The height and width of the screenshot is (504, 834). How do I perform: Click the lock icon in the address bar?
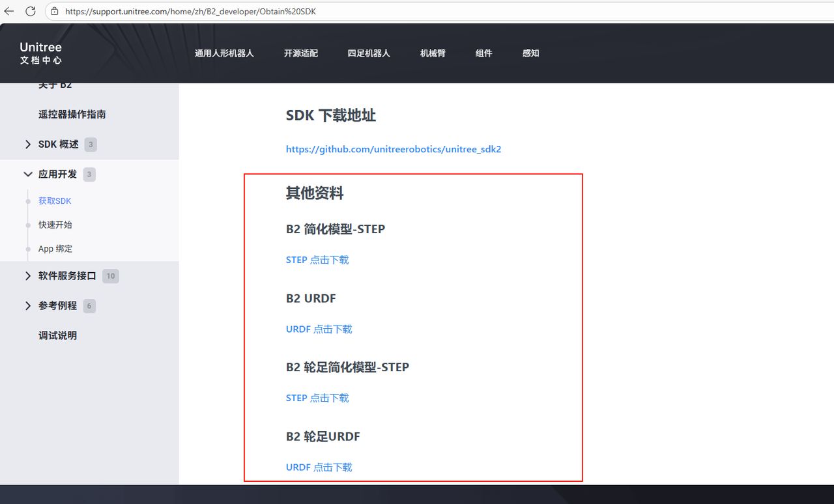point(54,11)
